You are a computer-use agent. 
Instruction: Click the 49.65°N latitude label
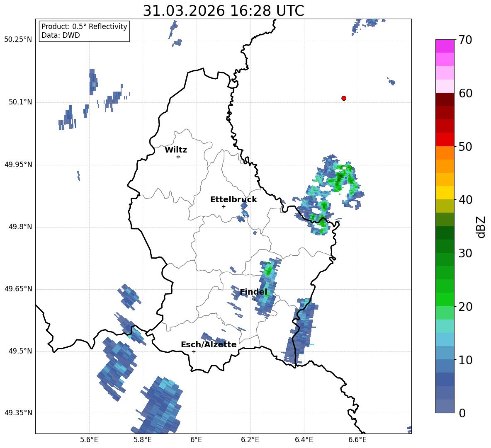click(x=18, y=289)
